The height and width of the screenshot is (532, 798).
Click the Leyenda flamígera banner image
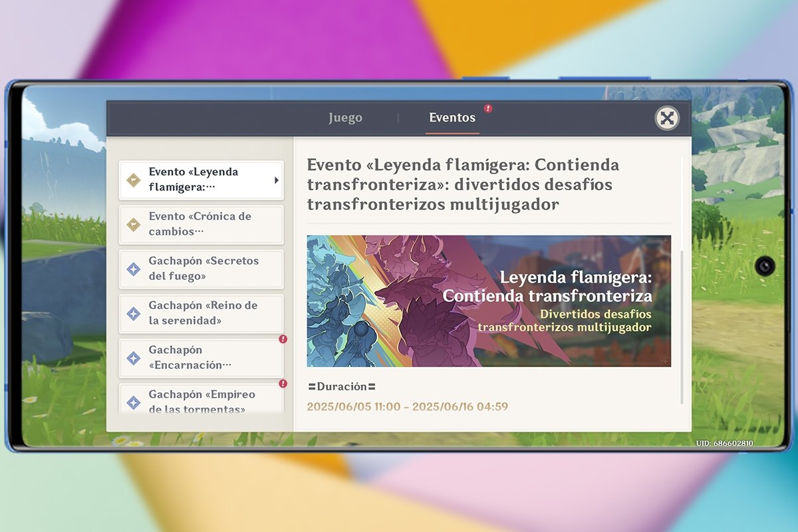coord(489,301)
